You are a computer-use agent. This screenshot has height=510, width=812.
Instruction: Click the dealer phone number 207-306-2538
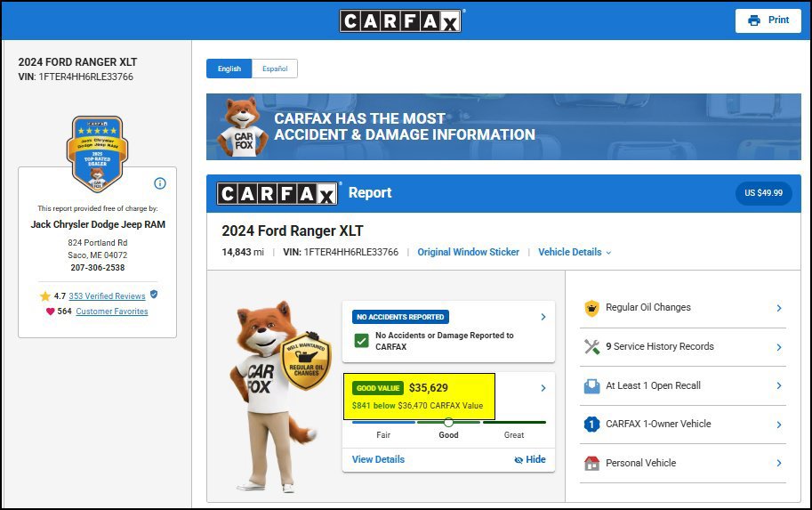point(98,267)
